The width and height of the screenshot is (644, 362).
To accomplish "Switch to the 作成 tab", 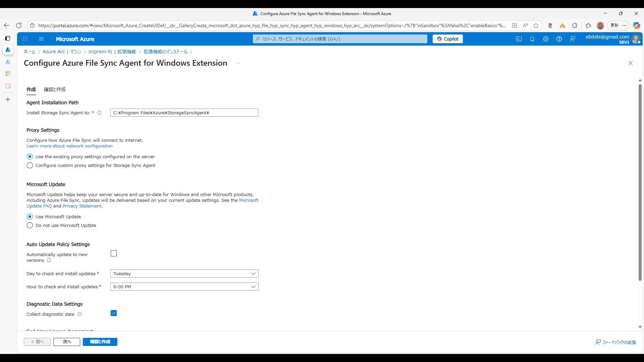I will click(x=31, y=90).
